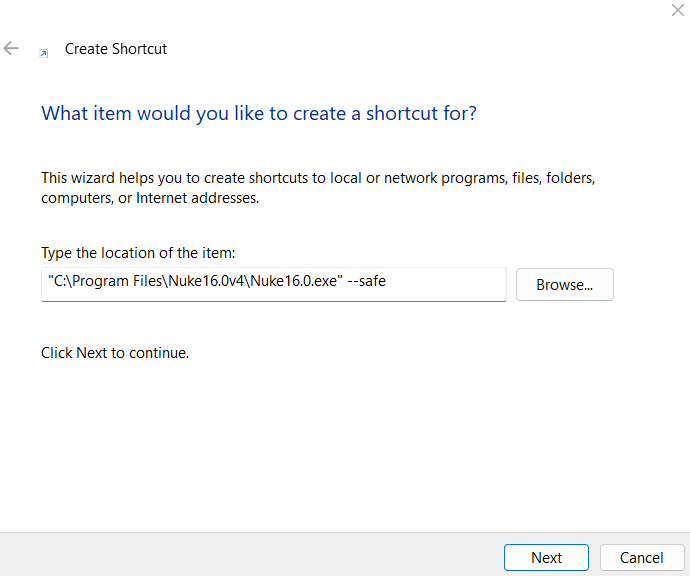
Task: Click the Create Shortcut title text
Action: (116, 49)
